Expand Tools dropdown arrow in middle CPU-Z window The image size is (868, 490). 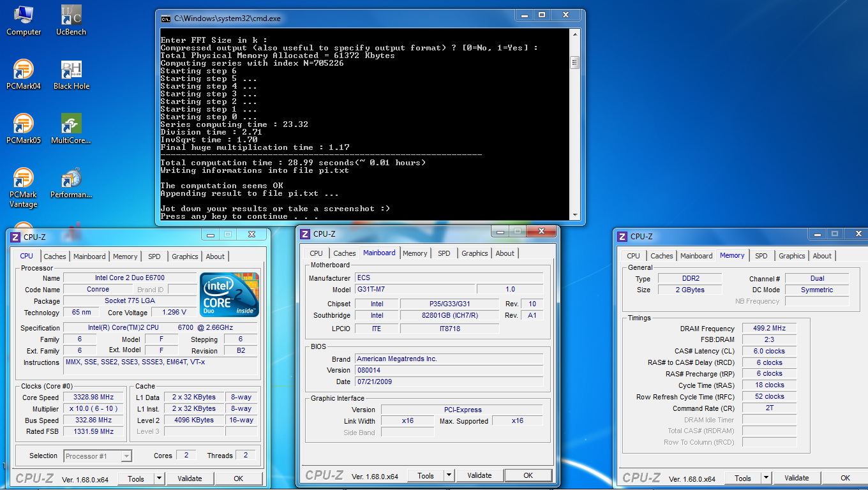point(449,475)
